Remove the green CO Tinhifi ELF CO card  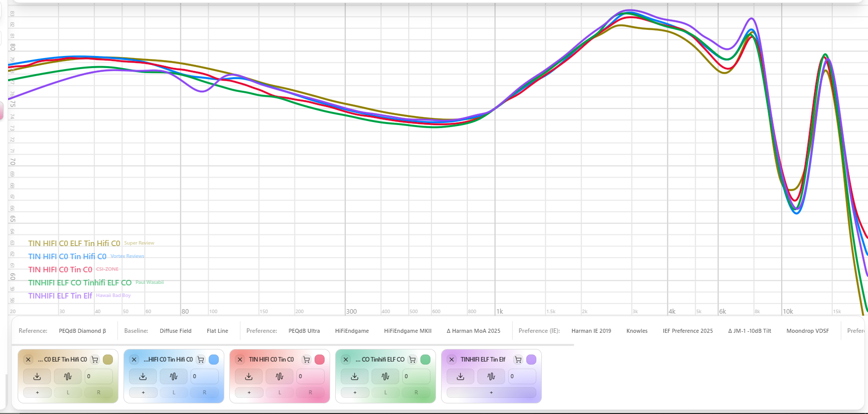(346, 360)
